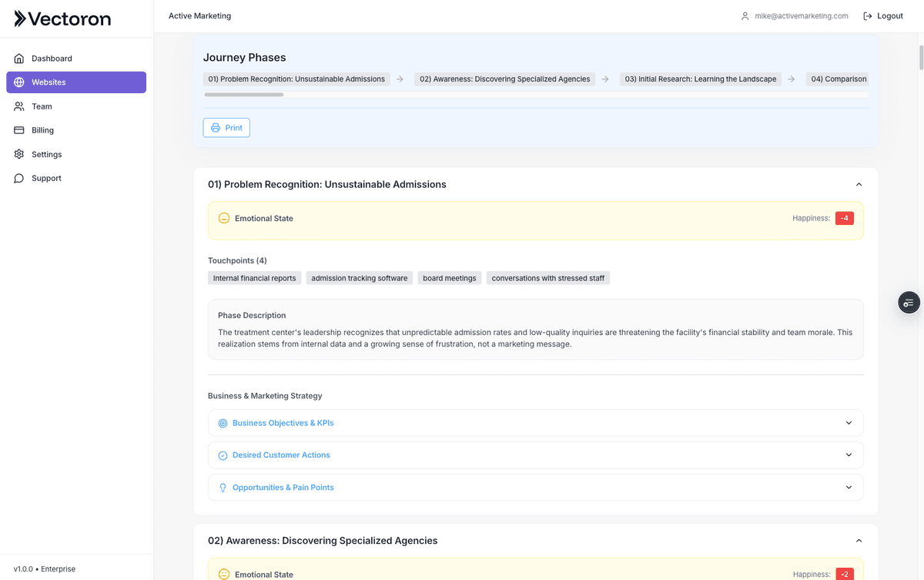Select the Websites globe icon
Screen dimensions: 924x580
click(19, 82)
